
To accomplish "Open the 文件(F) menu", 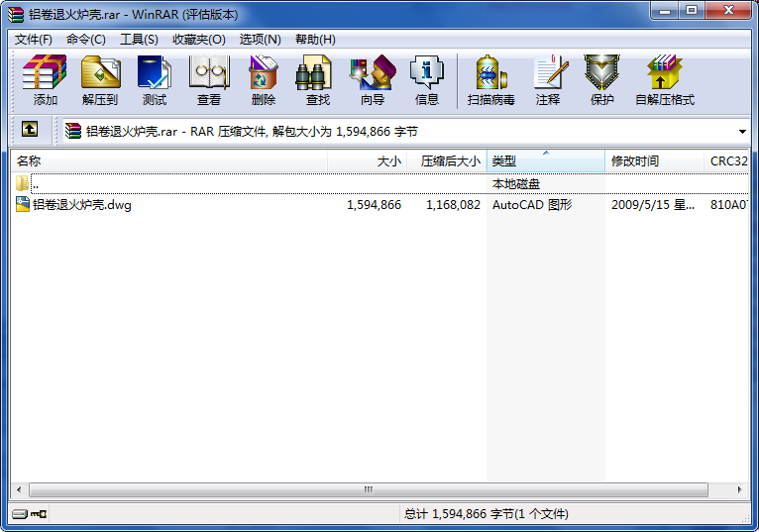I will [34, 40].
